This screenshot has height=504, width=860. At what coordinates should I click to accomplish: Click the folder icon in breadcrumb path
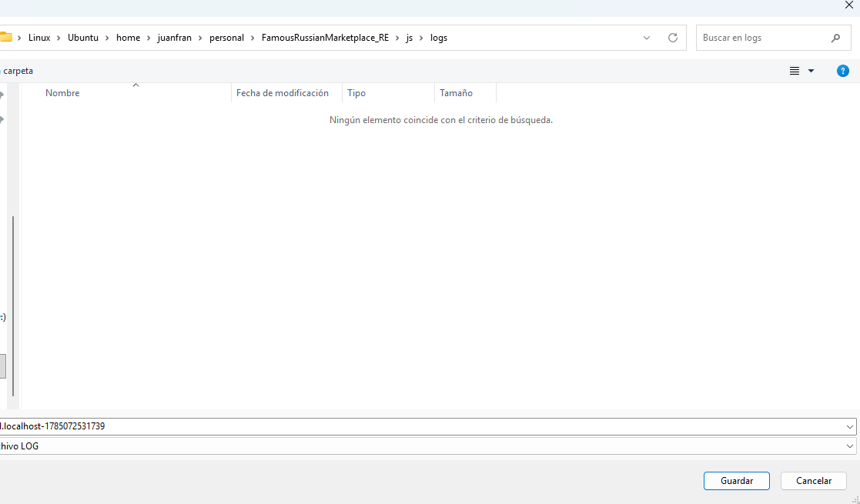click(x=5, y=37)
